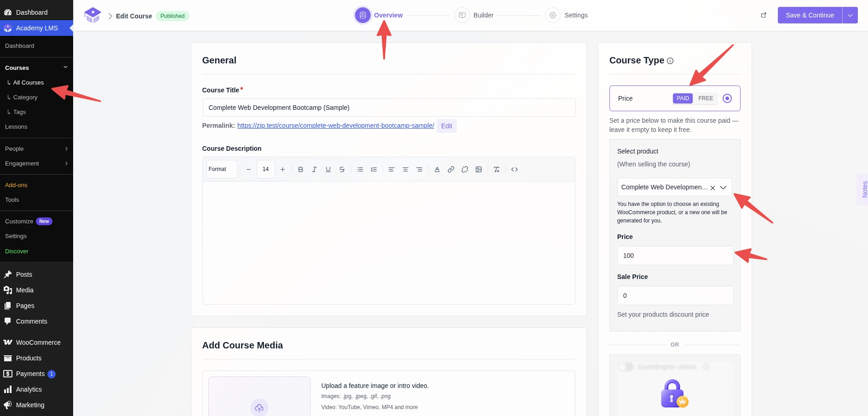Select the Price radio button
Screen dimensions: 868x416
pyautogui.click(x=727, y=98)
